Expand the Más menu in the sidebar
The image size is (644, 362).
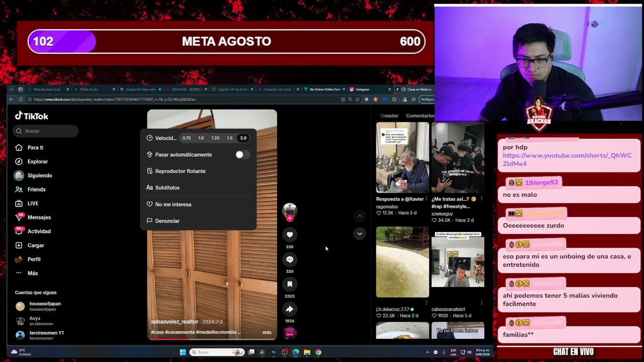tap(26, 273)
